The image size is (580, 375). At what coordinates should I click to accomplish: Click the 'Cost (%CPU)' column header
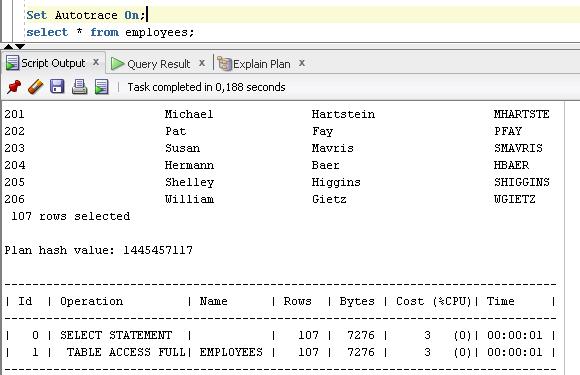(434, 301)
